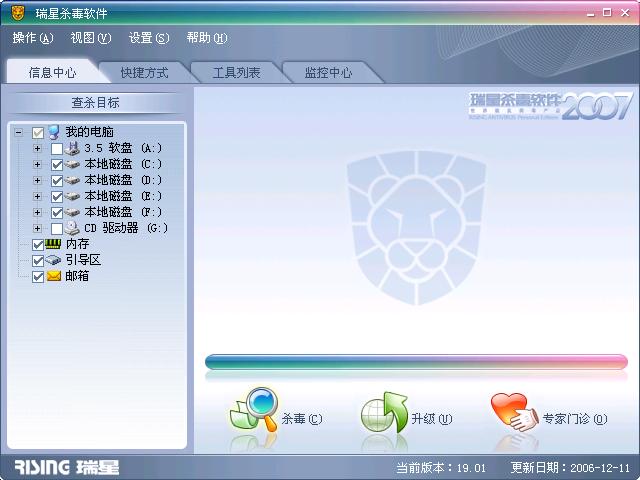This screenshot has width=640, height=480.
Task: Click the Rising lion logo in title bar
Action: [x=18, y=13]
